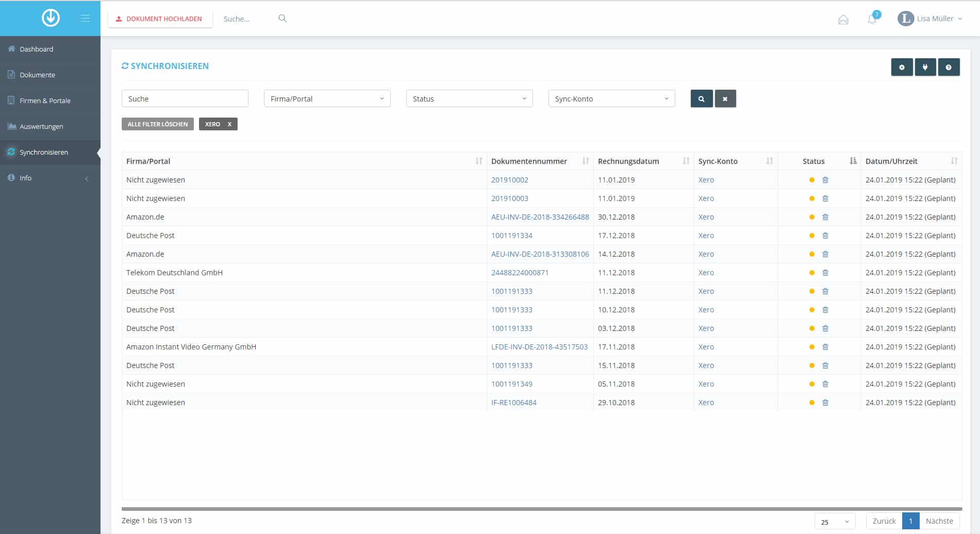The height and width of the screenshot is (534, 980).
Task: Go to Dashboard in sidebar
Action: tap(50, 49)
